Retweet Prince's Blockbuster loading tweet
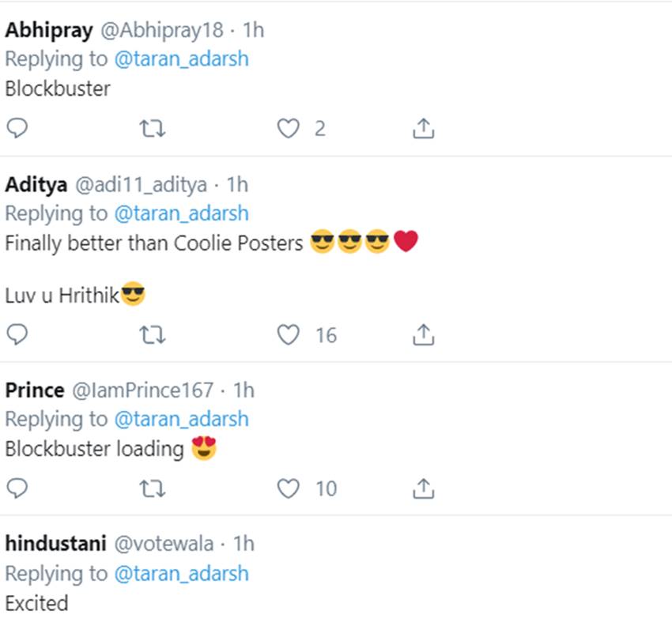This screenshot has width=672, height=622. tap(153, 488)
